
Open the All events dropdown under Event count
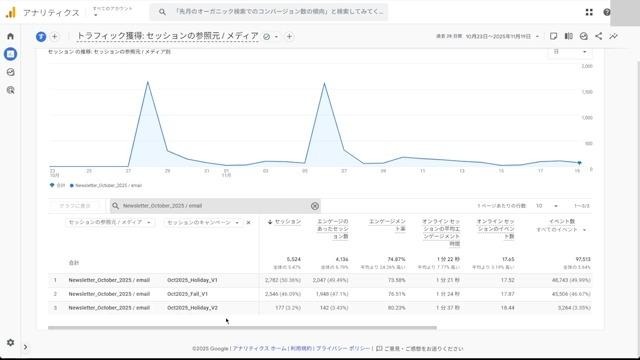click(561, 230)
